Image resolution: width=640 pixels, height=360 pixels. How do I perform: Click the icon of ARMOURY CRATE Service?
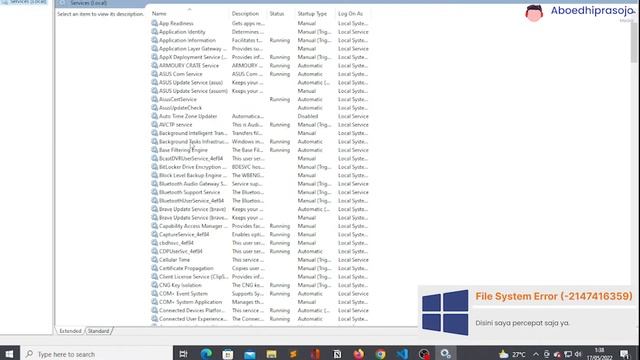pyautogui.click(x=154, y=65)
